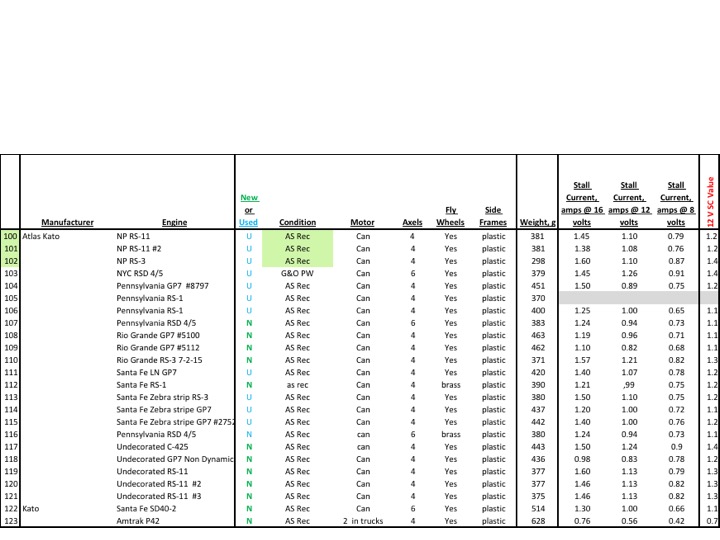Click the grey empty stall cells in row 105
720x540 pixels.
coord(629,298)
